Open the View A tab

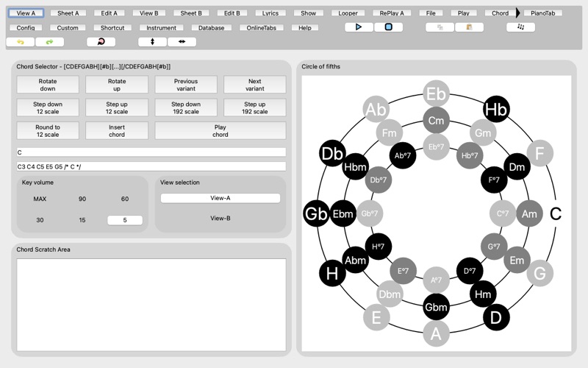[x=26, y=13]
